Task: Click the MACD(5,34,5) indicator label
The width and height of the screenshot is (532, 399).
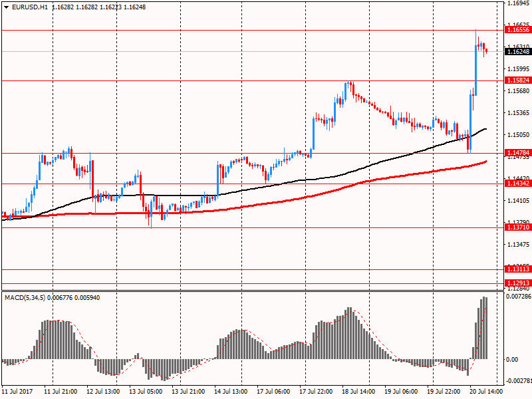Action: [25, 298]
